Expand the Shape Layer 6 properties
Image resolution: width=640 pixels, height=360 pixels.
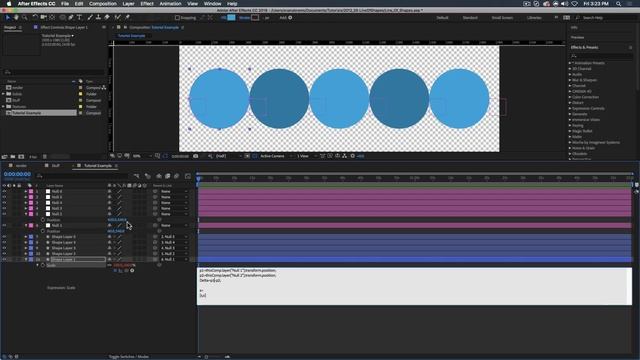(26, 237)
